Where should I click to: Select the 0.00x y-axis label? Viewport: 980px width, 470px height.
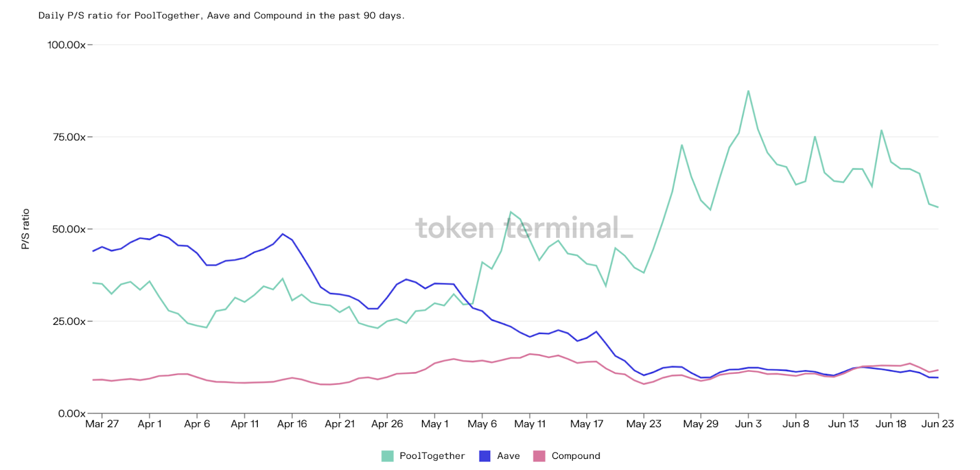pyautogui.click(x=71, y=414)
